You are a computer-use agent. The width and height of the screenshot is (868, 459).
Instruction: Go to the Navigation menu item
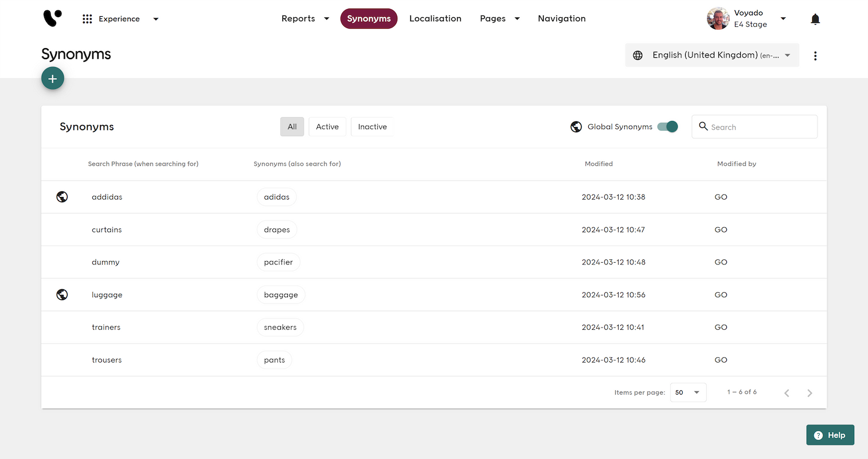[561, 19]
